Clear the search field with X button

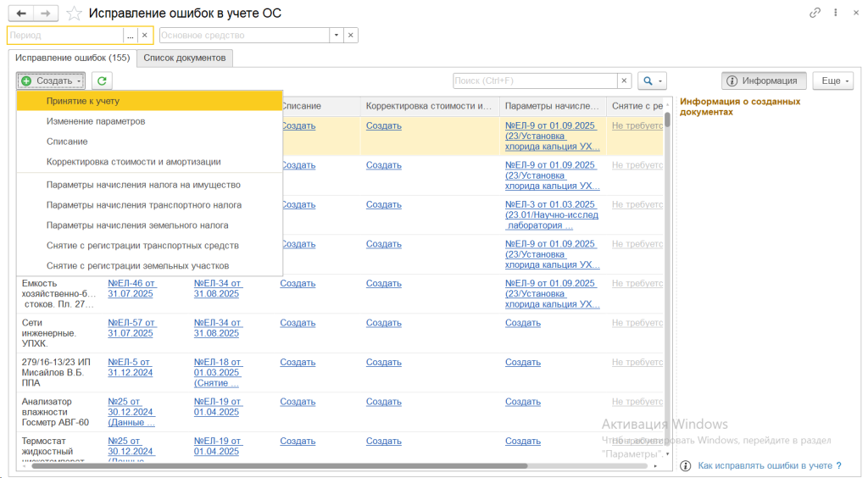[x=624, y=81]
